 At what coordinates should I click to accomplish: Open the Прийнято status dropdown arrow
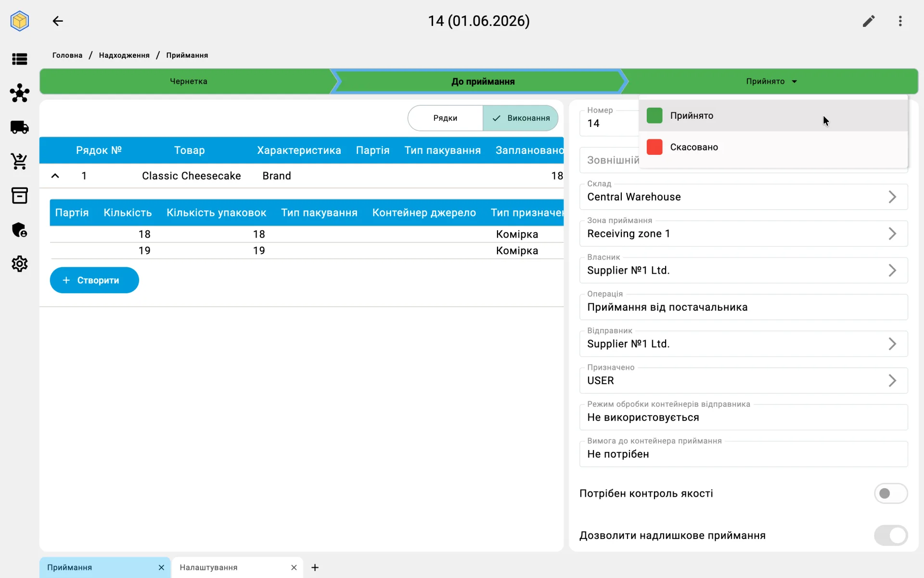[x=795, y=82]
